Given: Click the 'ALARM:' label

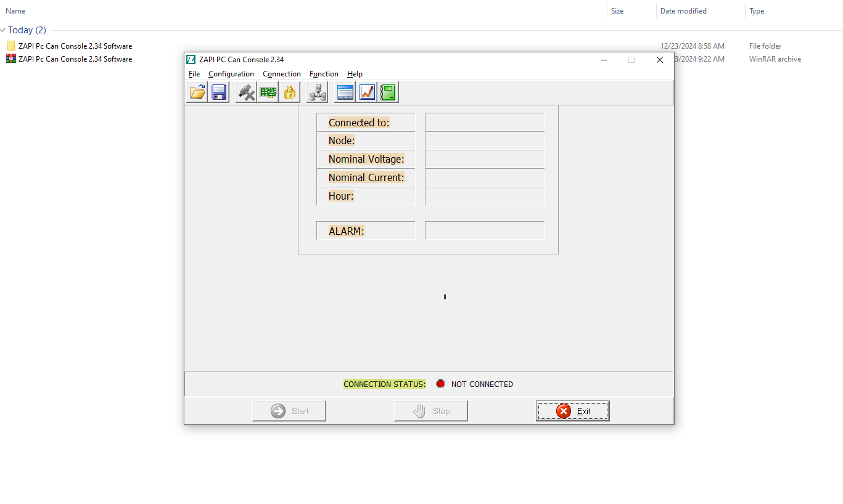Looking at the screenshot, I should click(347, 231).
